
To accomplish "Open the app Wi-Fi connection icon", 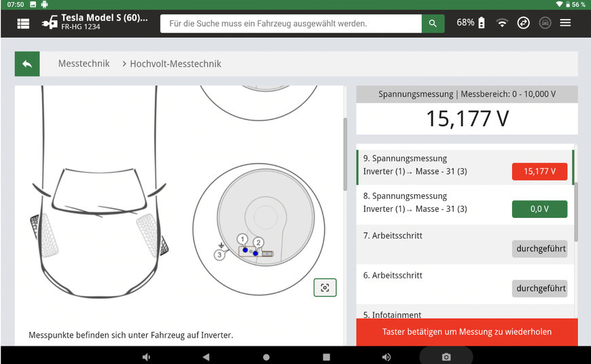I will coord(502,23).
